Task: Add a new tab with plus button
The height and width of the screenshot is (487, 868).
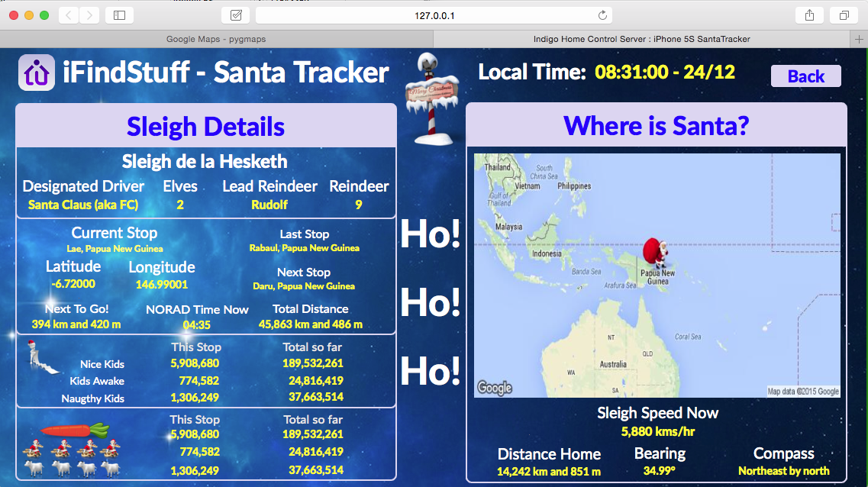Action: [x=859, y=39]
